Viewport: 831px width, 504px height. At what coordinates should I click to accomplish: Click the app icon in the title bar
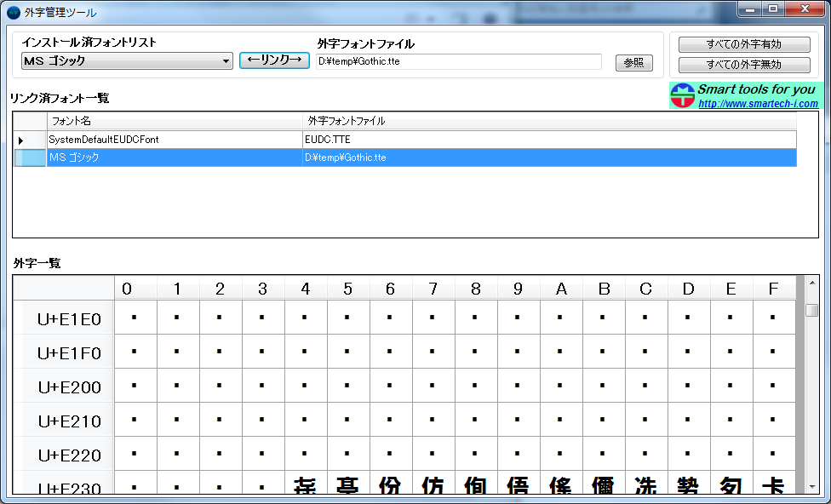click(14, 13)
